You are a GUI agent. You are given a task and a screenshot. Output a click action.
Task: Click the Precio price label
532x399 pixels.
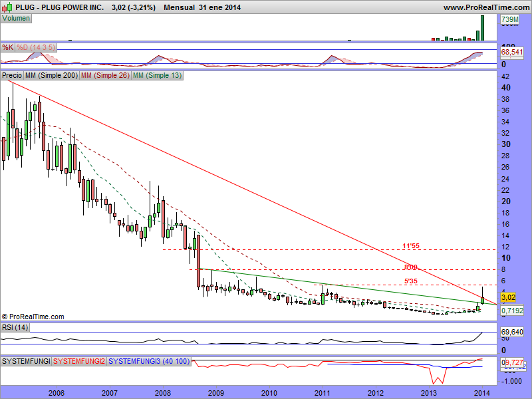click(x=12, y=75)
